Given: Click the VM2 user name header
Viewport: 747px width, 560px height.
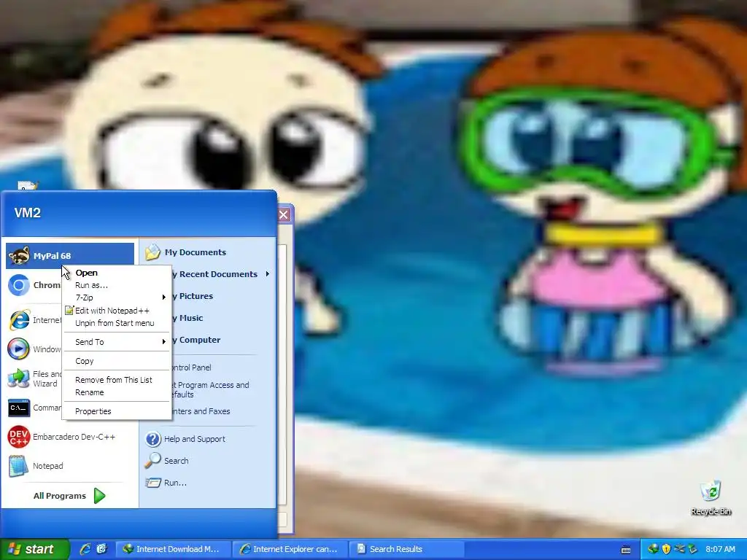Looking at the screenshot, I should click(x=28, y=213).
